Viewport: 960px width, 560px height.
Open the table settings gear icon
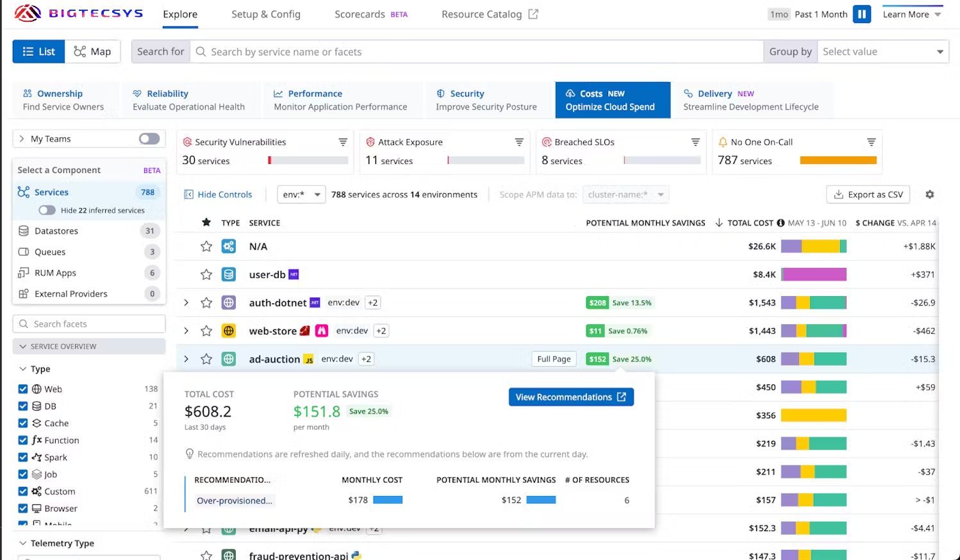point(930,194)
